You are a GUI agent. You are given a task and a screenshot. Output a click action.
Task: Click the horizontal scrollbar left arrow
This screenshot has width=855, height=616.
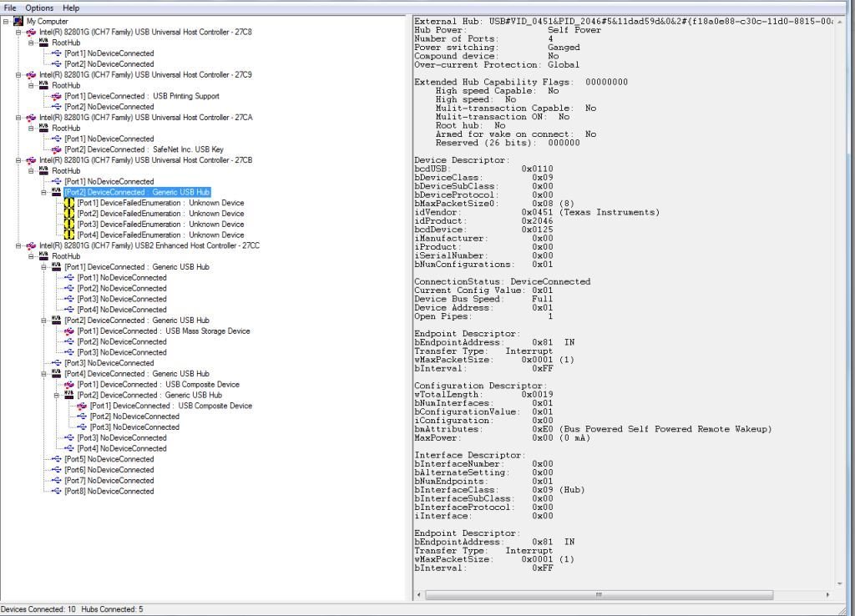[x=419, y=595]
